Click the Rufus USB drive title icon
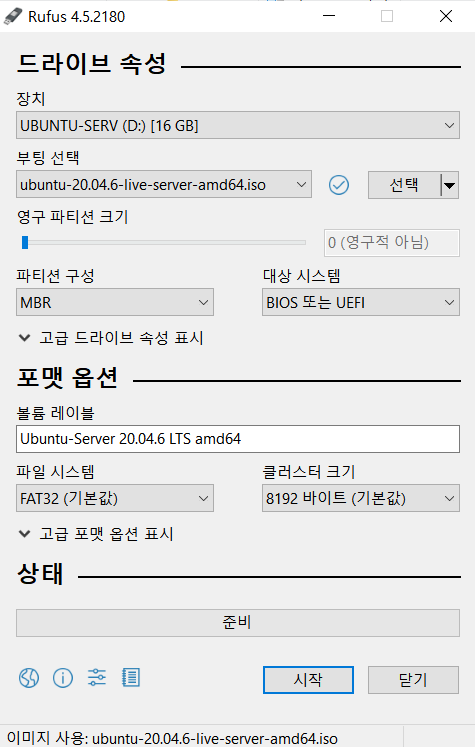475x747 pixels. (x=13, y=16)
